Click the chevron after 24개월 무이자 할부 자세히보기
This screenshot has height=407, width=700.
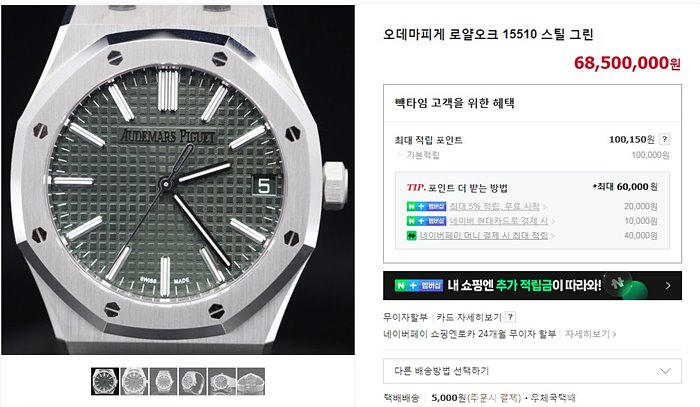(x=614, y=334)
